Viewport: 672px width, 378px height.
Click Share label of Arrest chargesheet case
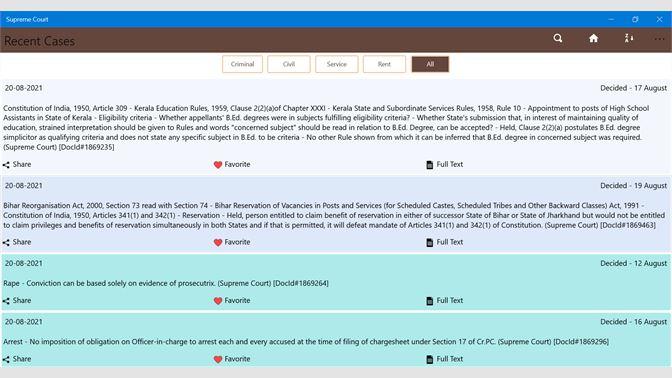(22, 359)
